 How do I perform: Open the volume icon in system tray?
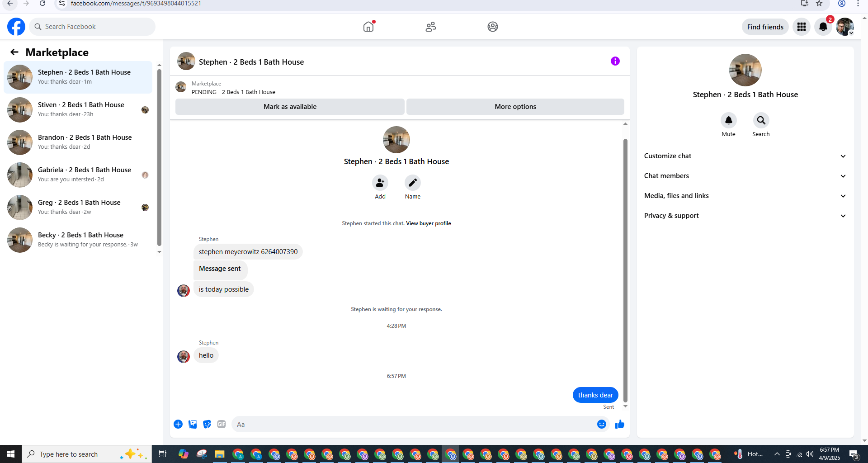tap(810, 454)
